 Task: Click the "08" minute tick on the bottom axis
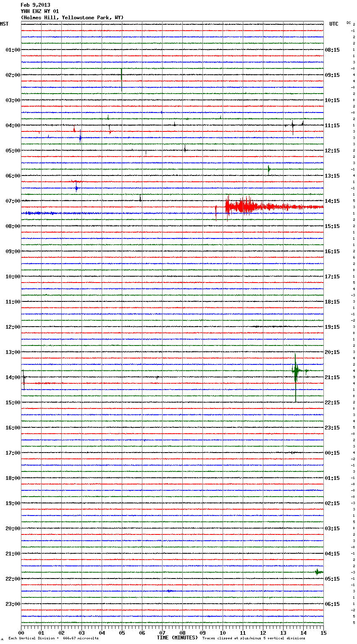(x=182, y=633)
